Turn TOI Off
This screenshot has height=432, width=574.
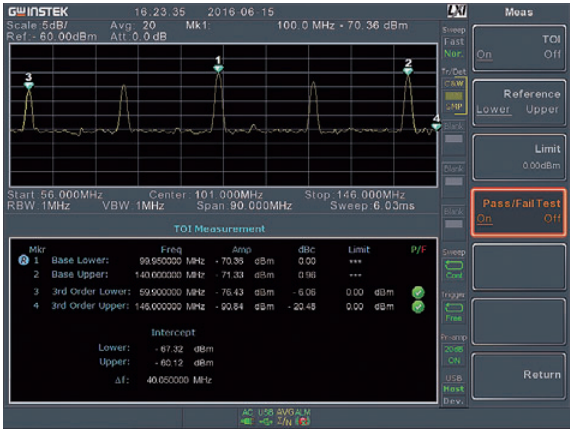[x=552, y=55]
